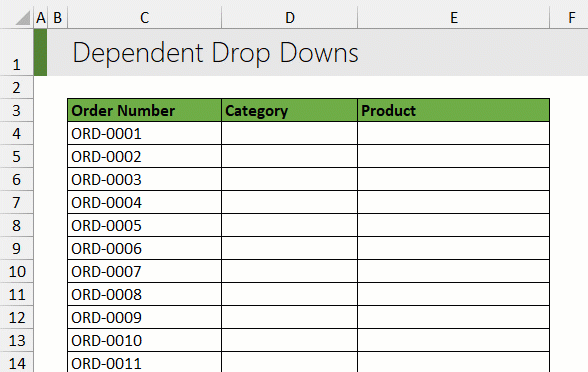Click the Category cell for ORD-0001

coord(290,133)
